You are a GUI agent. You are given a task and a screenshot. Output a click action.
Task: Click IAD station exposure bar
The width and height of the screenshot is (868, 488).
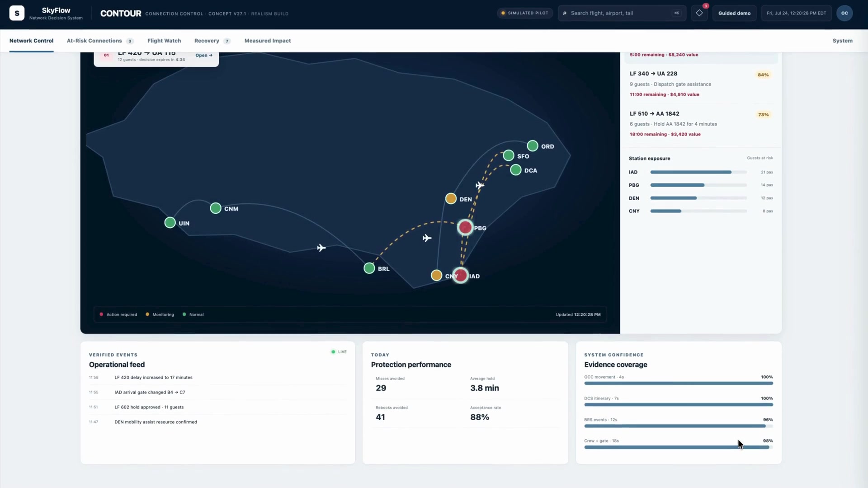[x=698, y=172]
